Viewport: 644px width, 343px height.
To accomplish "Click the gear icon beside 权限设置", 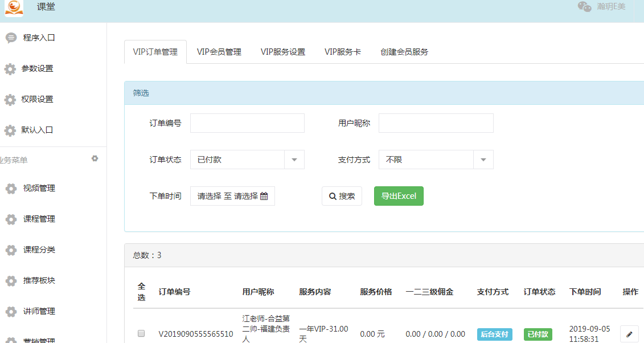I will click(10, 100).
